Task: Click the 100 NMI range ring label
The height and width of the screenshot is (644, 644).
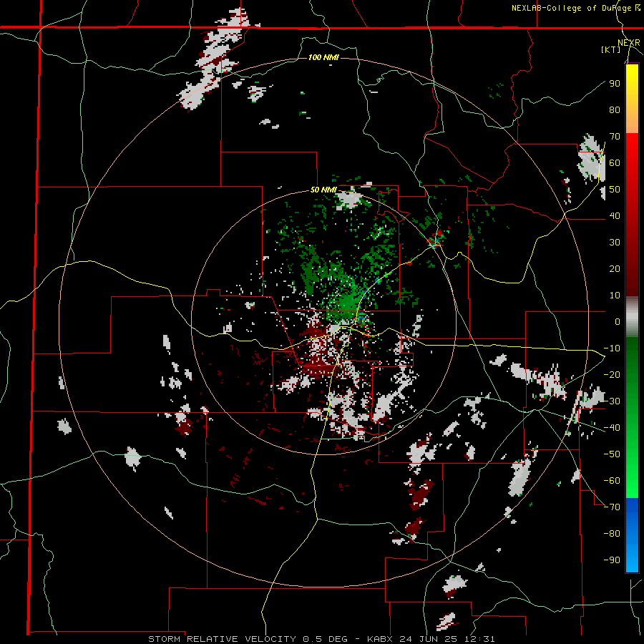Action: click(323, 57)
